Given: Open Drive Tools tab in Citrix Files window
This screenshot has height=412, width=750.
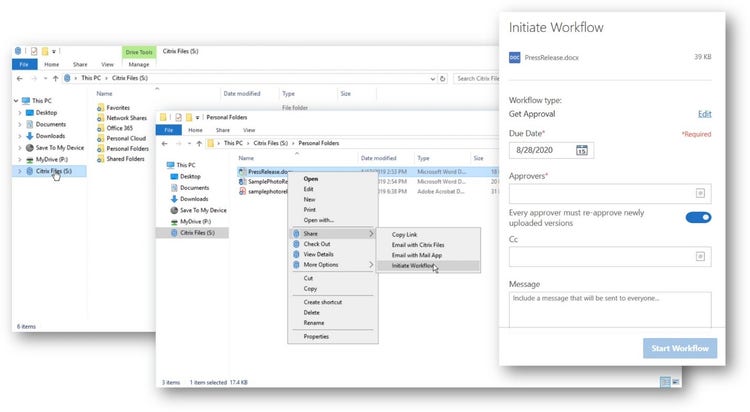Looking at the screenshot, I should 139,52.
